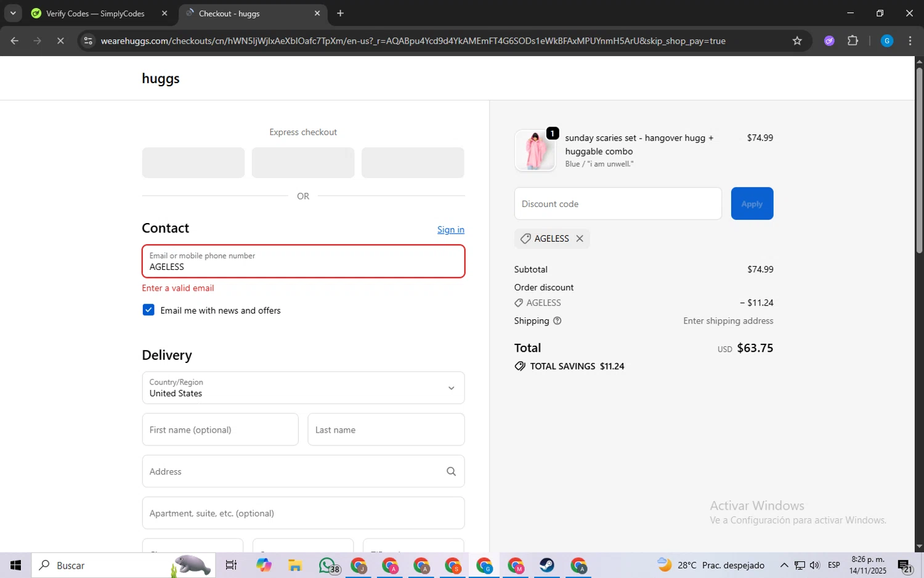Close the Checkout - huggs tab
This screenshot has height=578, width=924.
tap(317, 13)
